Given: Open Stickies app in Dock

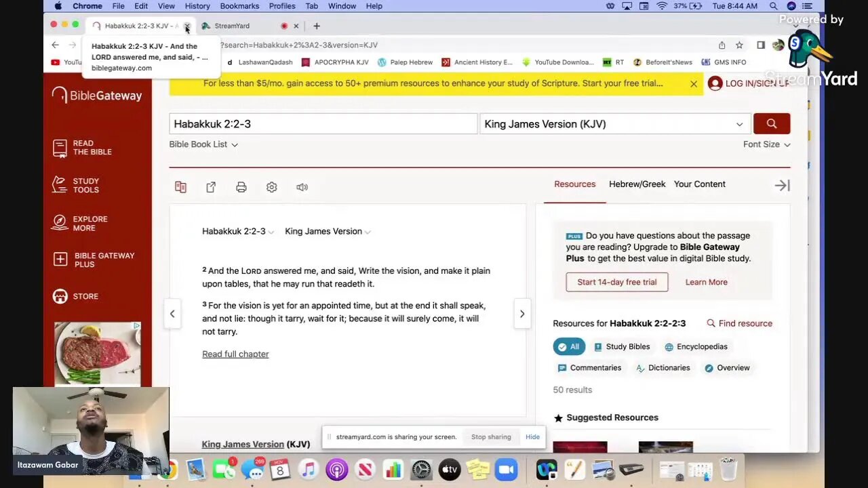Looking at the screenshot, I should [x=478, y=469].
